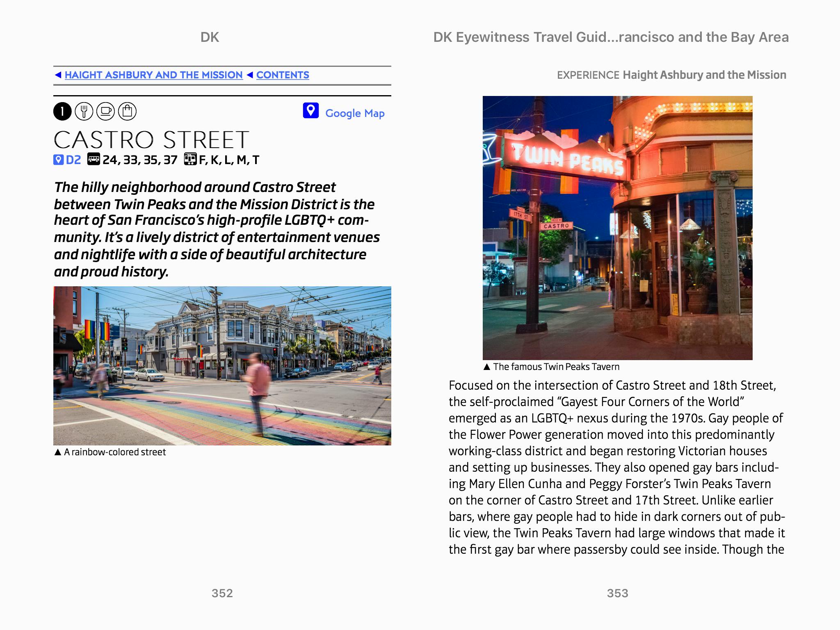Click the blue Google Map pin icon
The width and height of the screenshot is (840, 630).
click(x=310, y=111)
